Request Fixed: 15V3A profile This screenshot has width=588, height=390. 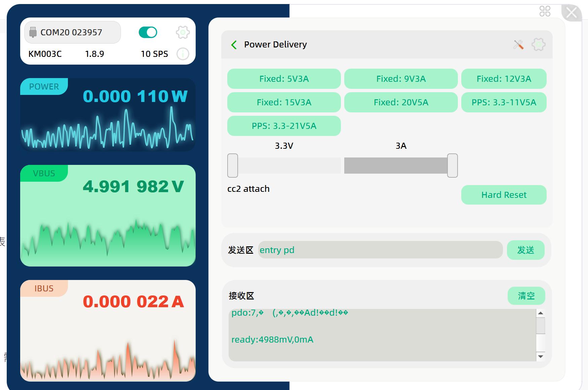click(x=284, y=102)
